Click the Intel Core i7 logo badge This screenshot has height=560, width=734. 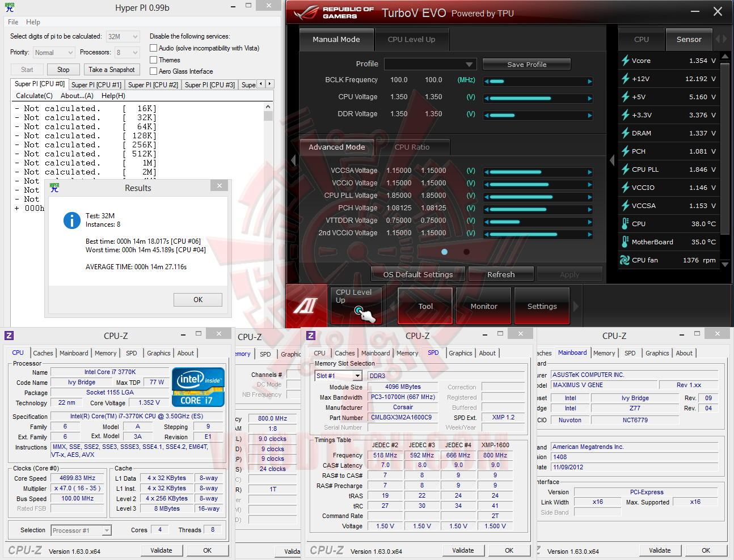click(199, 387)
